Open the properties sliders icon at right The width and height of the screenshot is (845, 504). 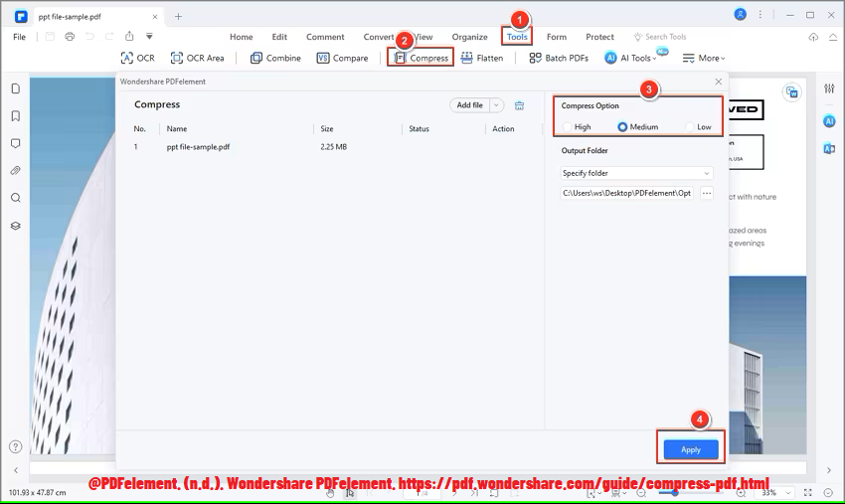(829, 88)
